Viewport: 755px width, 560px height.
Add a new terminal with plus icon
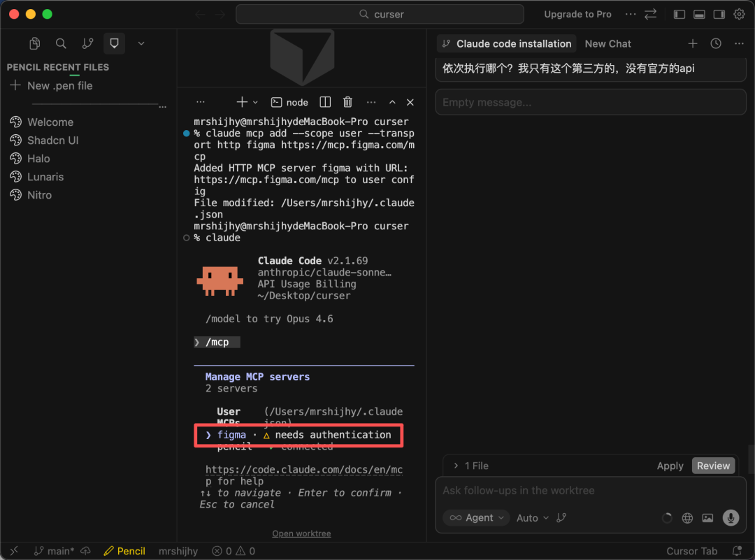(x=242, y=102)
